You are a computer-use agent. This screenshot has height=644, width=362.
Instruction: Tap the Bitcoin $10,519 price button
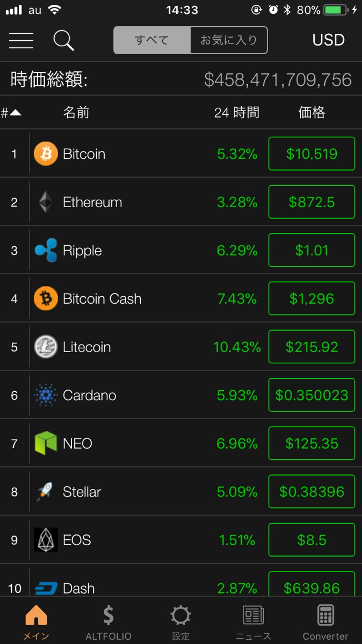pos(312,154)
